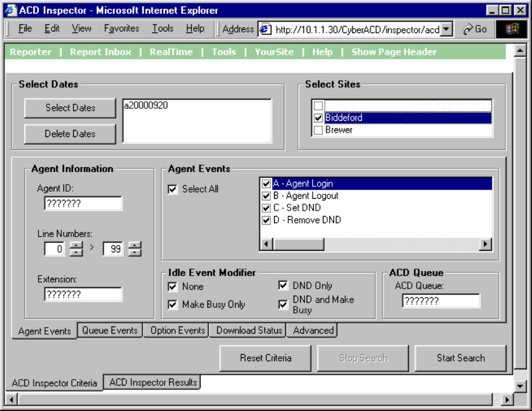Switch to the Queue Events tab
The image size is (532, 411).
click(110, 330)
